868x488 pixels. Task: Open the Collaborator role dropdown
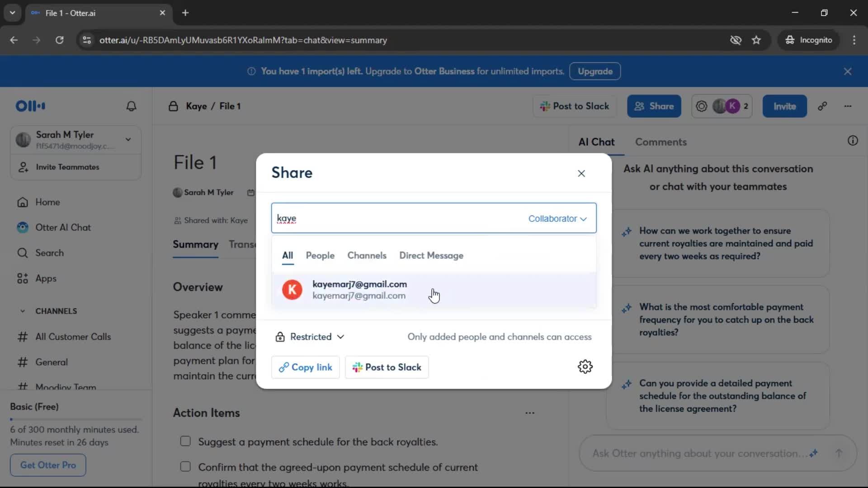pyautogui.click(x=557, y=219)
